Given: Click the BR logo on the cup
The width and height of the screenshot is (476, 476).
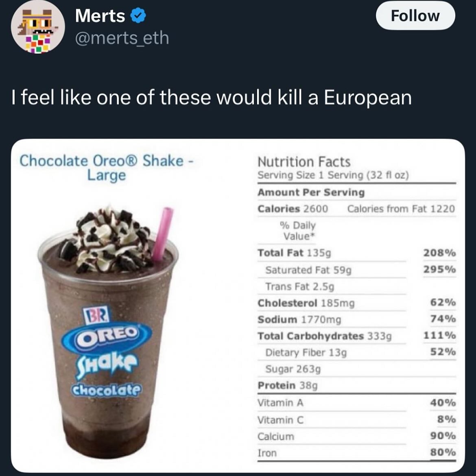Looking at the screenshot, I should pos(96,314).
